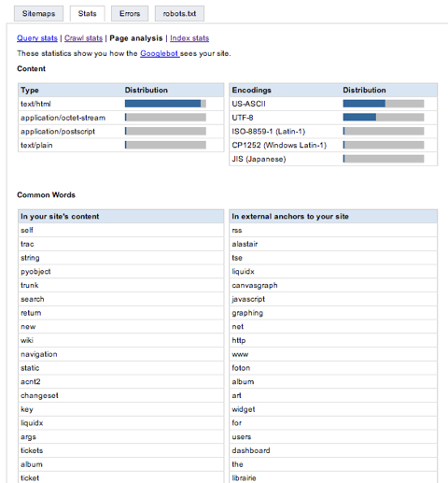
Task: Click 'canvasgraph' in external anchors list
Action: click(x=255, y=285)
